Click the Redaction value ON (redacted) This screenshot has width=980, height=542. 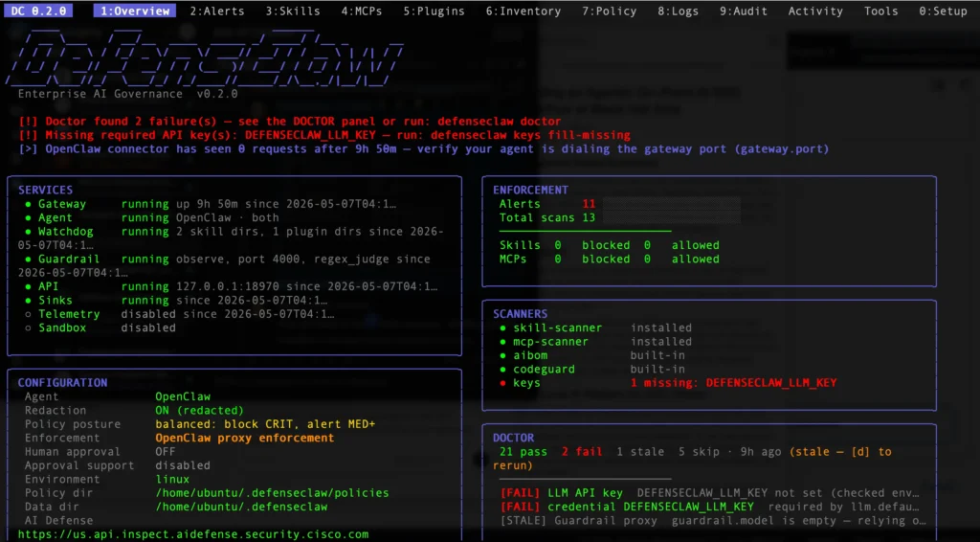[199, 410]
